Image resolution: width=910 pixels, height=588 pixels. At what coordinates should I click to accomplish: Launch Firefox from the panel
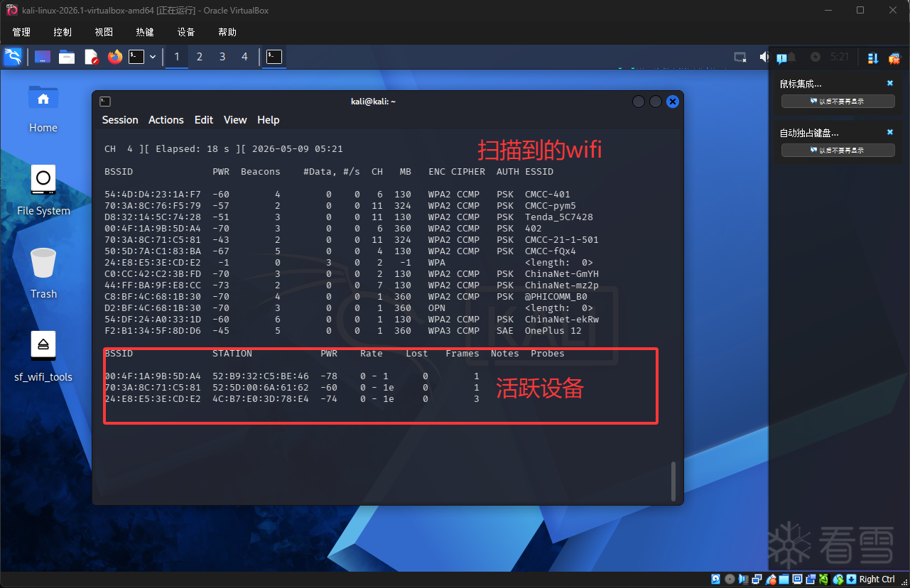pos(115,57)
